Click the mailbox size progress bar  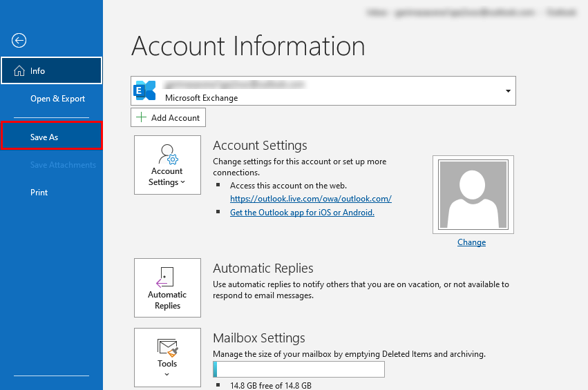tap(298, 369)
